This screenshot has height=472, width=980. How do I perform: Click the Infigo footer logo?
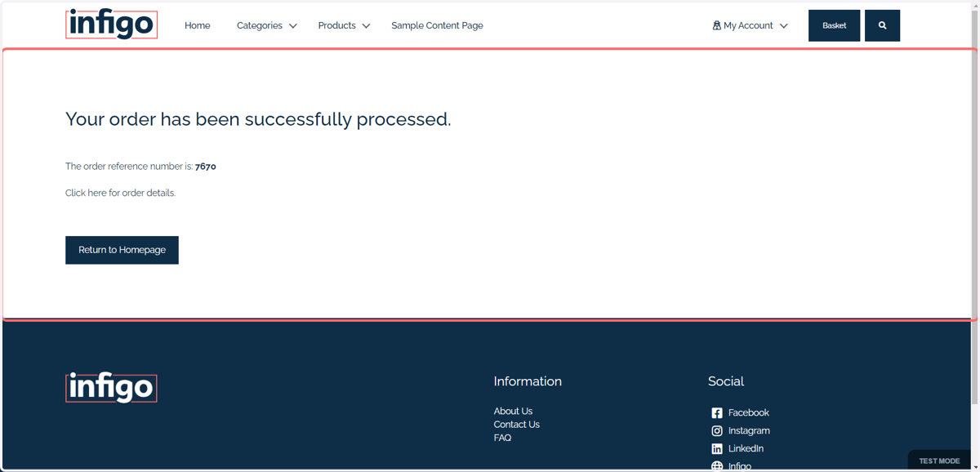(111, 387)
